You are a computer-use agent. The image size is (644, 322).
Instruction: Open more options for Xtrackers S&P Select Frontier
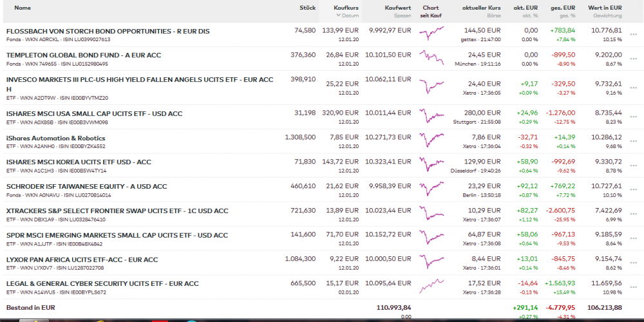coord(633,214)
